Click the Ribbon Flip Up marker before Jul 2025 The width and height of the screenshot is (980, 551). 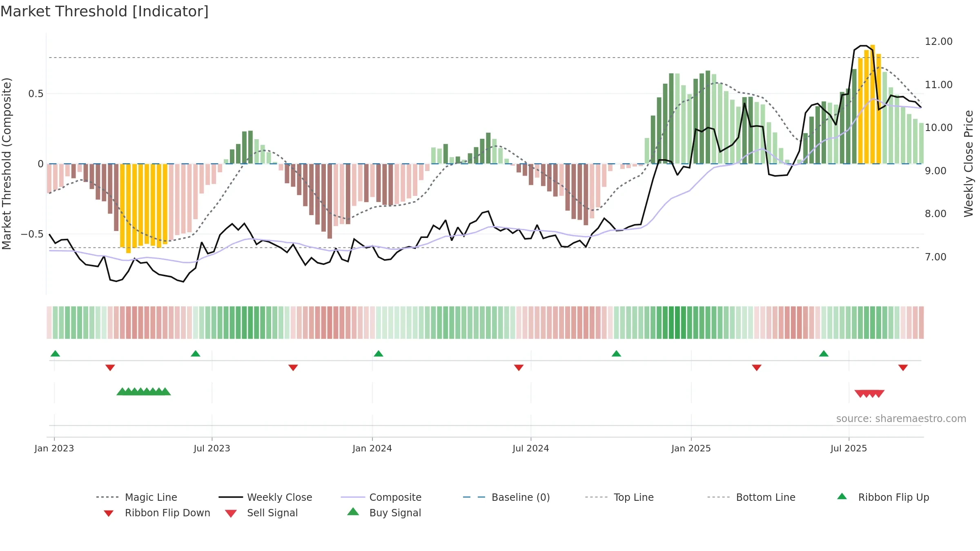[824, 353]
